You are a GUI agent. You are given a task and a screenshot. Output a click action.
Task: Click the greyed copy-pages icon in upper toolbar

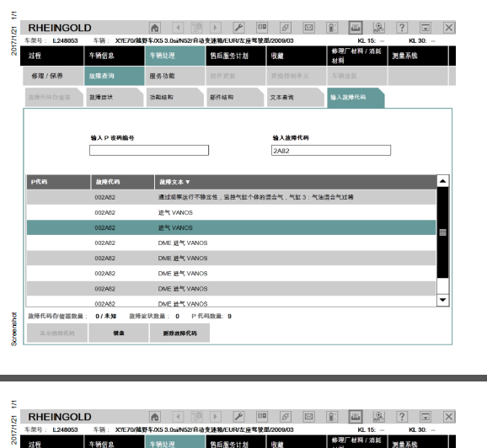click(x=197, y=28)
